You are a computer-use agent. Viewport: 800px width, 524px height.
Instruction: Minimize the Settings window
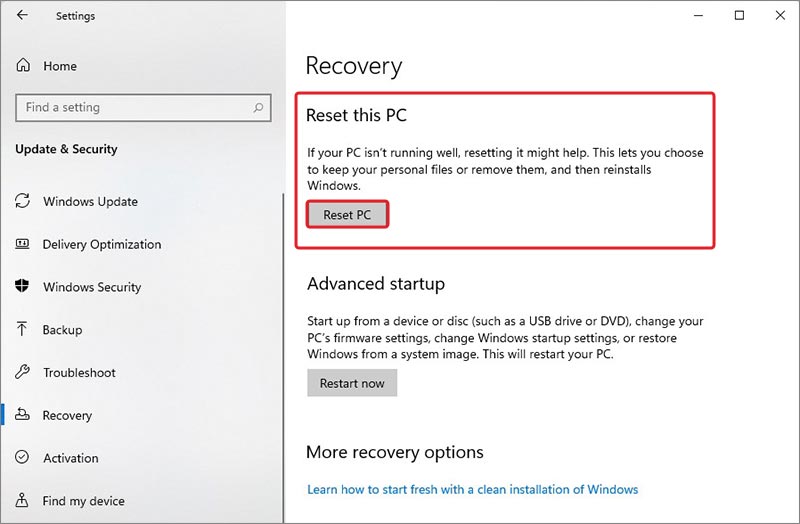[698, 15]
